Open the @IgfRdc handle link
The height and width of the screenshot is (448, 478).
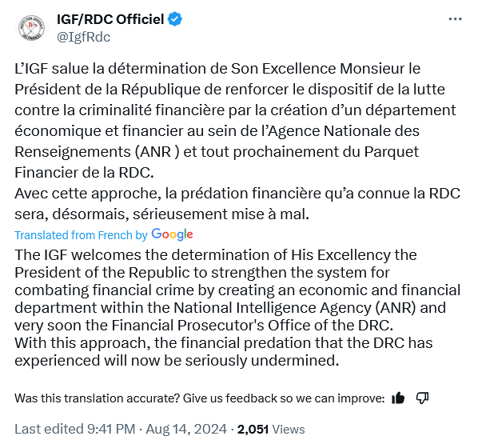(83, 37)
